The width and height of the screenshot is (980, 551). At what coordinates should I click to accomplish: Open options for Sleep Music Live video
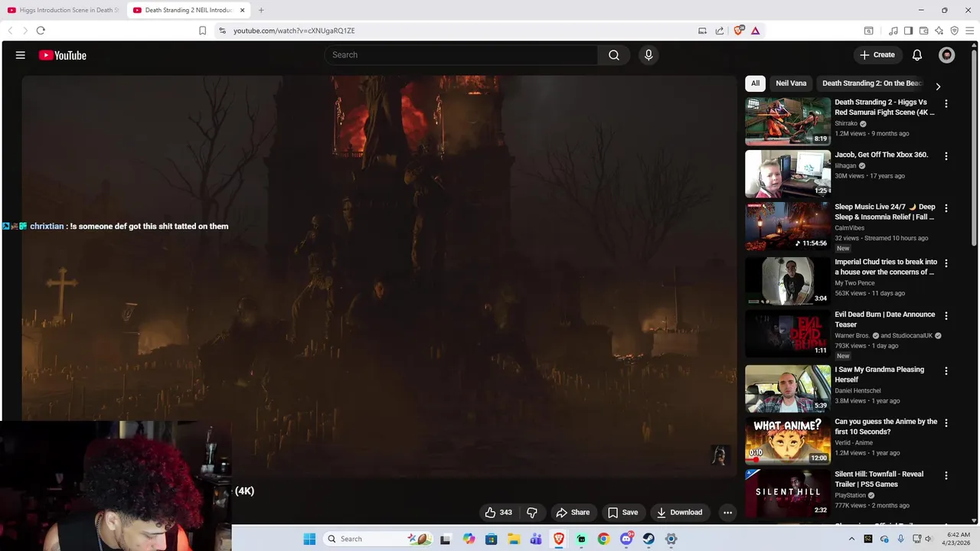(946, 208)
